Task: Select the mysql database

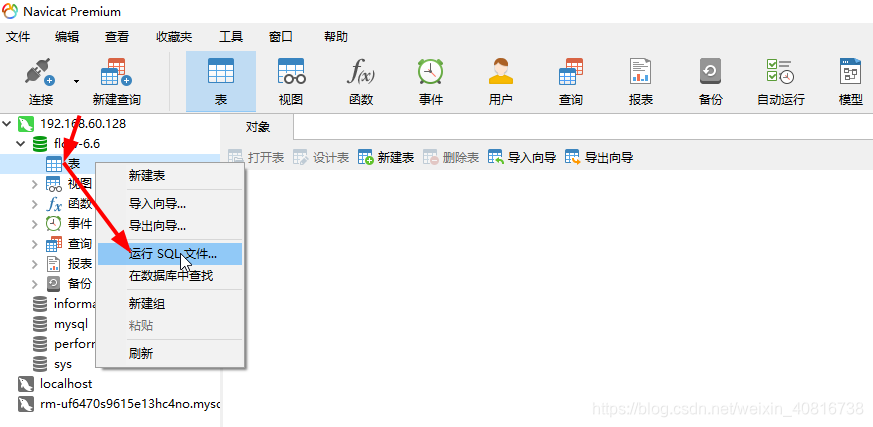Action: tap(71, 324)
